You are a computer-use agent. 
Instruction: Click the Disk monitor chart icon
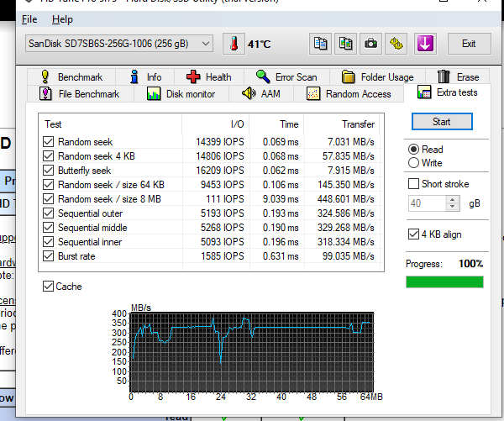pos(154,94)
